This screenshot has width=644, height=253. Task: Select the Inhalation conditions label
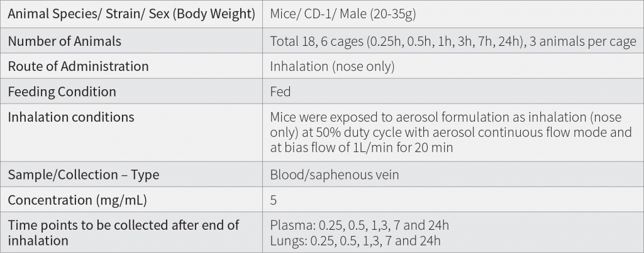[71, 117]
